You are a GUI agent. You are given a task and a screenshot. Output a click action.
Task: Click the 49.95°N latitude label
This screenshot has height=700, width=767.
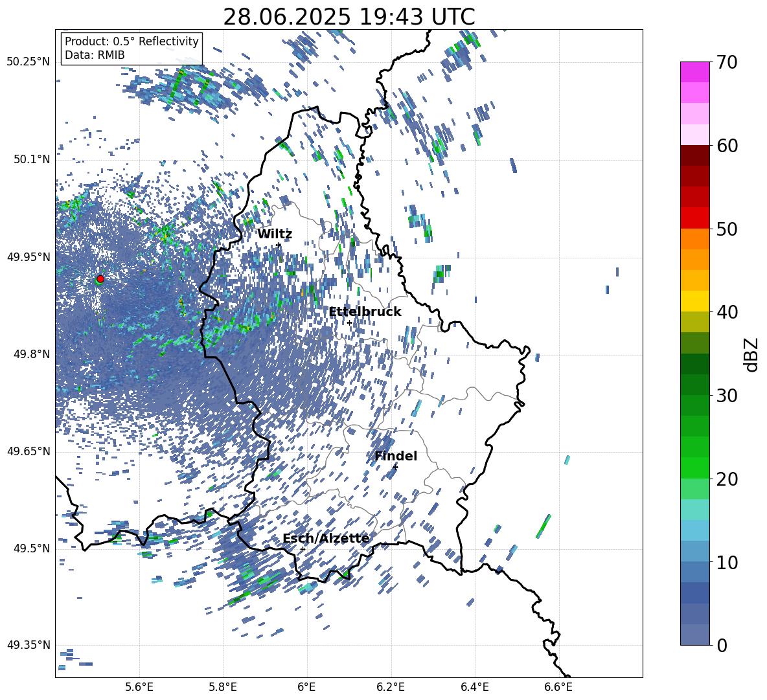pyautogui.click(x=29, y=257)
